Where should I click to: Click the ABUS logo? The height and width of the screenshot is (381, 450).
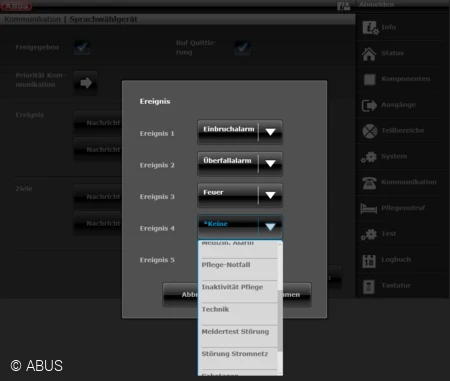pos(17,6)
